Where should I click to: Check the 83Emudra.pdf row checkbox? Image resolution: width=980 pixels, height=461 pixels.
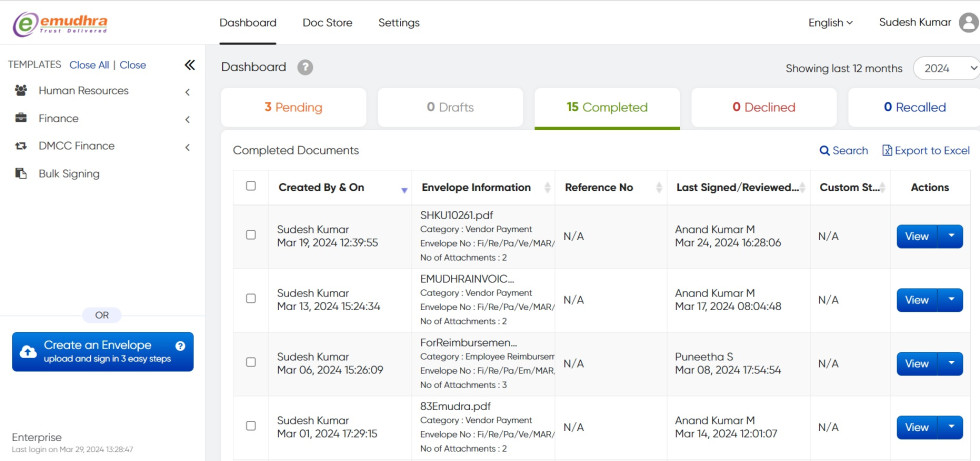click(251, 427)
